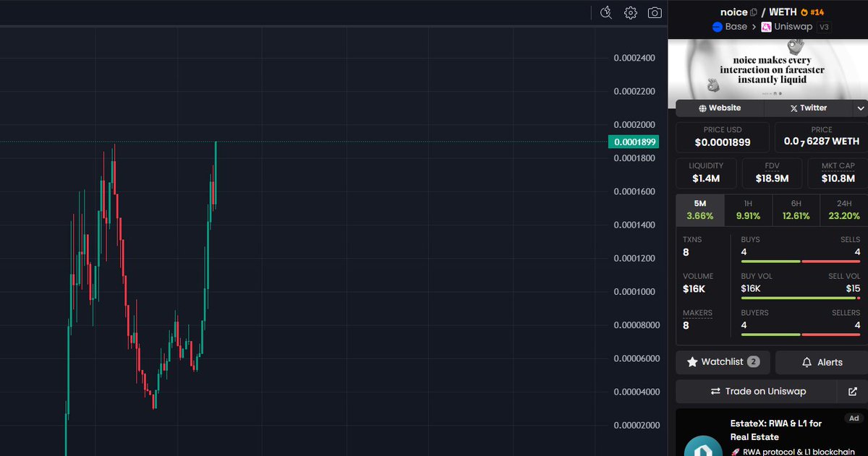Viewport: 868px width, 456px height.
Task: Click the PRICE 6287 WETH box
Action: pyautogui.click(x=821, y=137)
